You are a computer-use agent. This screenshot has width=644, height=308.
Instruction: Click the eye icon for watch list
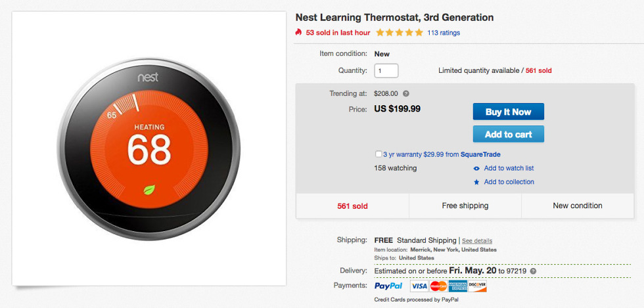pos(476,169)
